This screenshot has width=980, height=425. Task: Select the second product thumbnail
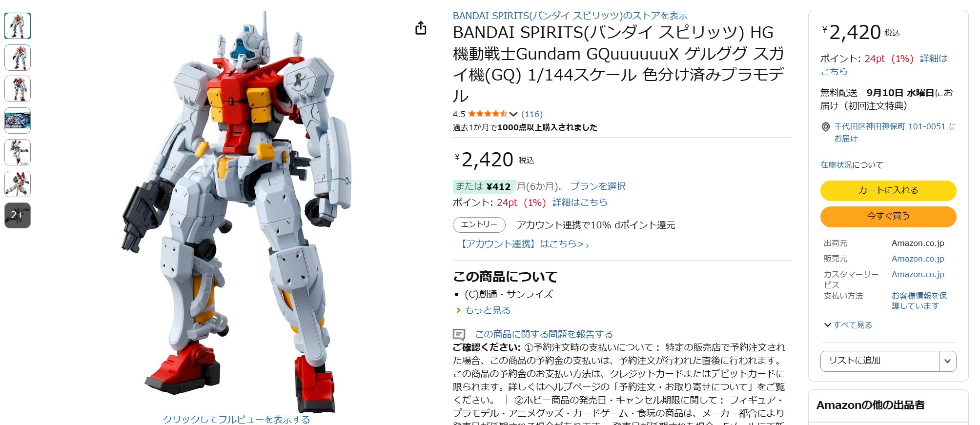coord(18,58)
